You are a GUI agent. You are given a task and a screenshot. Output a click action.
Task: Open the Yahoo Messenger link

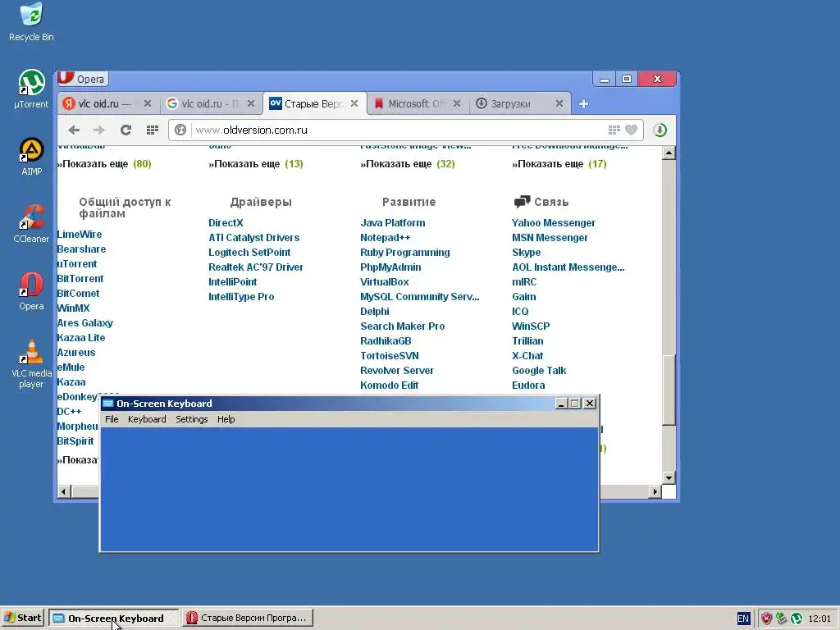click(554, 223)
